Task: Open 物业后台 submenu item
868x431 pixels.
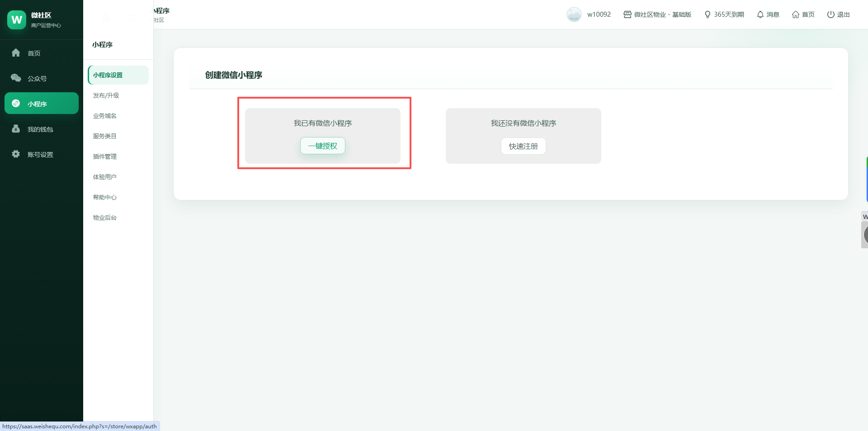Action: point(118,218)
